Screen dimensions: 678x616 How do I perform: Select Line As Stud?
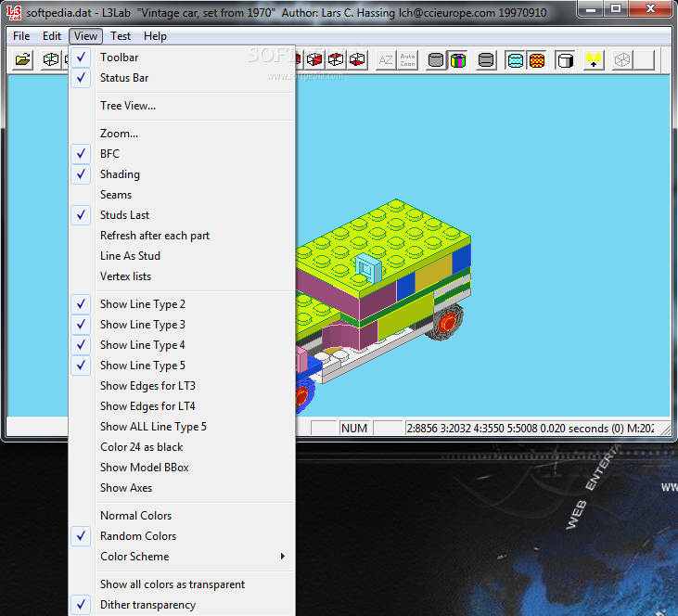pos(182,256)
